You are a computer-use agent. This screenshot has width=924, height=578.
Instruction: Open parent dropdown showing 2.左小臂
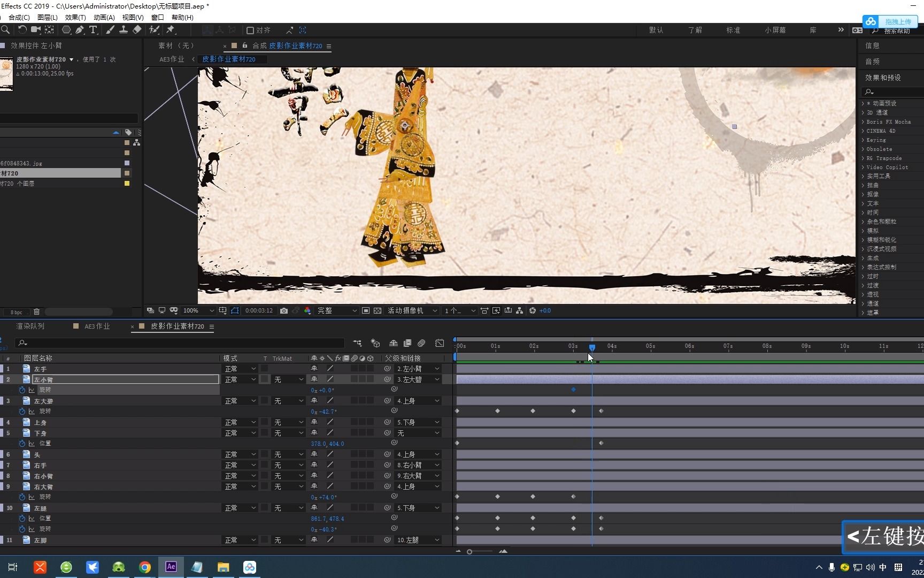point(418,369)
